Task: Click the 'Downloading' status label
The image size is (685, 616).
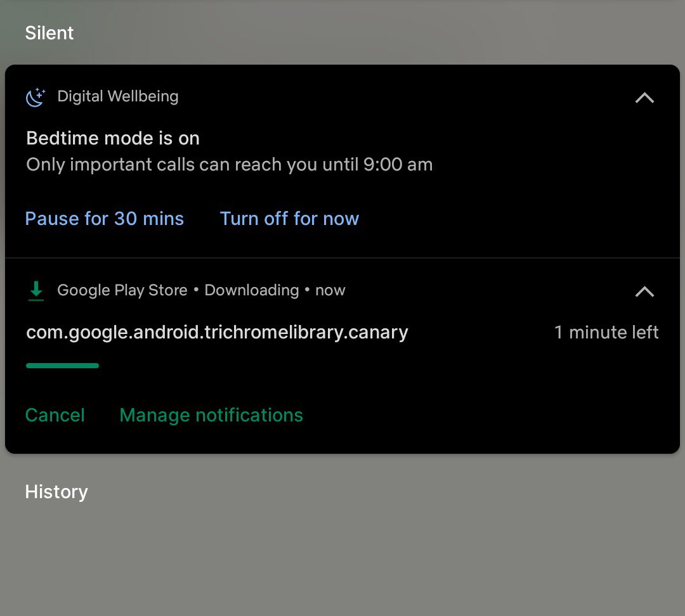Action: coord(252,290)
